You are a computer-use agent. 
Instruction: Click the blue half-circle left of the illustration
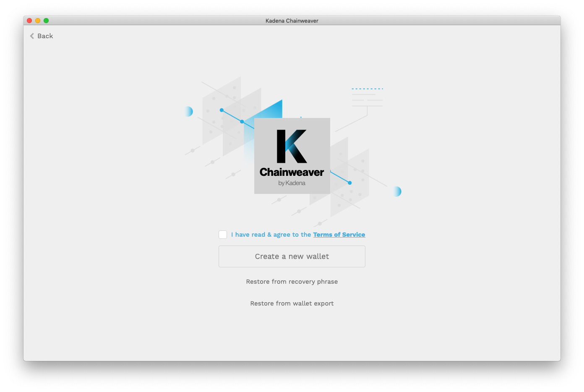point(189,111)
